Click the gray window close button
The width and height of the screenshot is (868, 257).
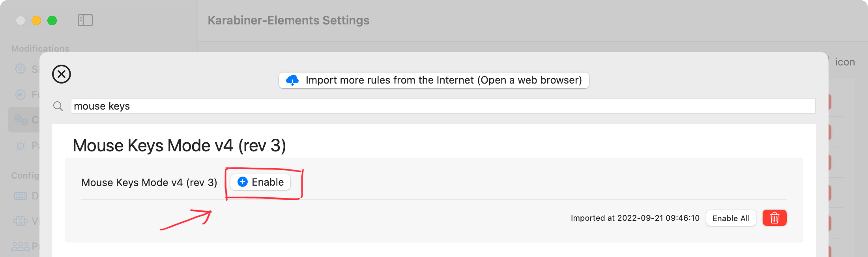(21, 20)
